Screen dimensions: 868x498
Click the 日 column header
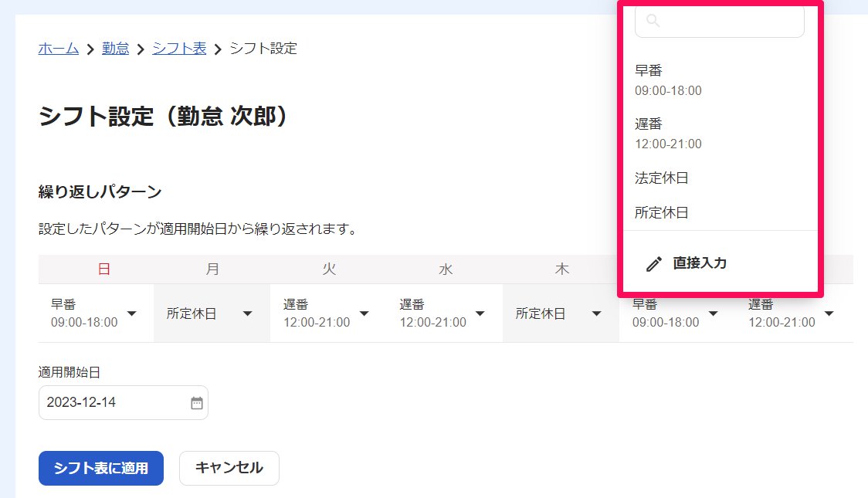[104, 269]
